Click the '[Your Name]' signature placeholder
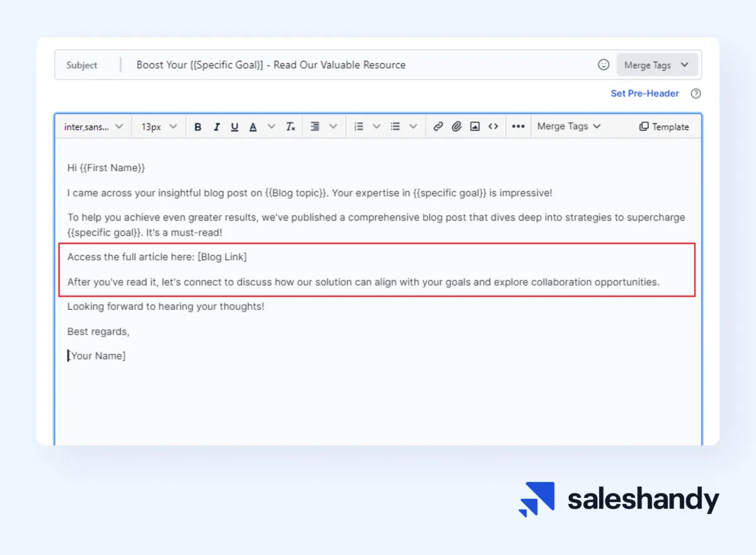The image size is (756, 555). pos(97,356)
